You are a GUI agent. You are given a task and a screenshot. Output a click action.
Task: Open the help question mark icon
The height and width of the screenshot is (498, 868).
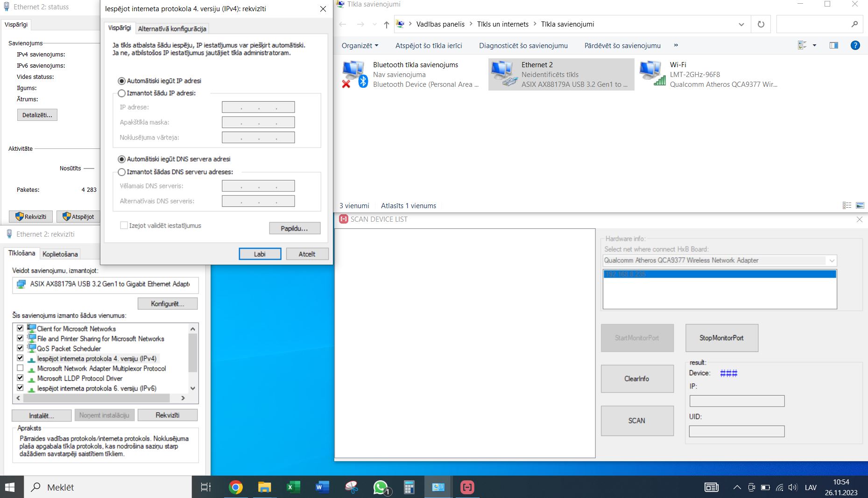855,45
